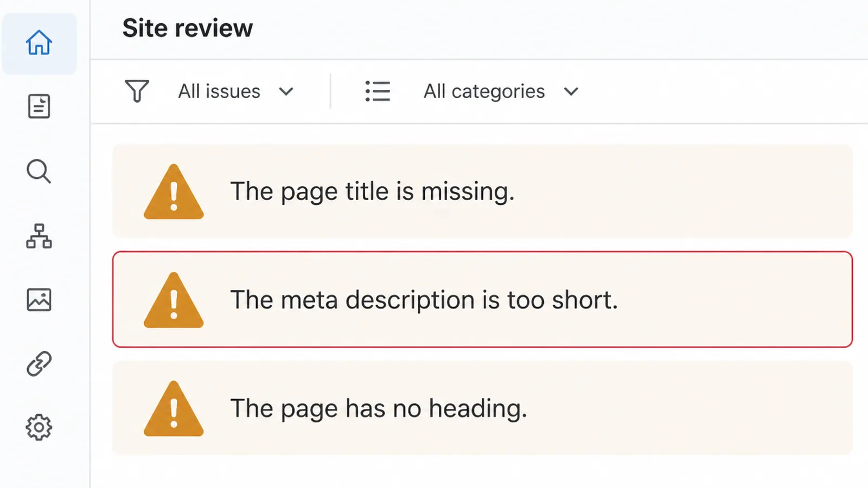Expand the All issues dropdown

pos(236,91)
